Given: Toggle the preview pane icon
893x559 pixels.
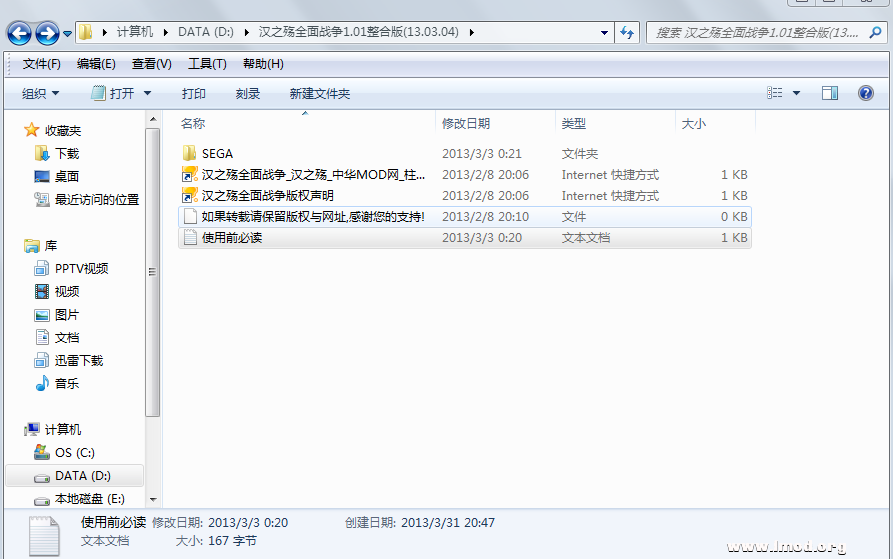Looking at the screenshot, I should [x=829, y=93].
